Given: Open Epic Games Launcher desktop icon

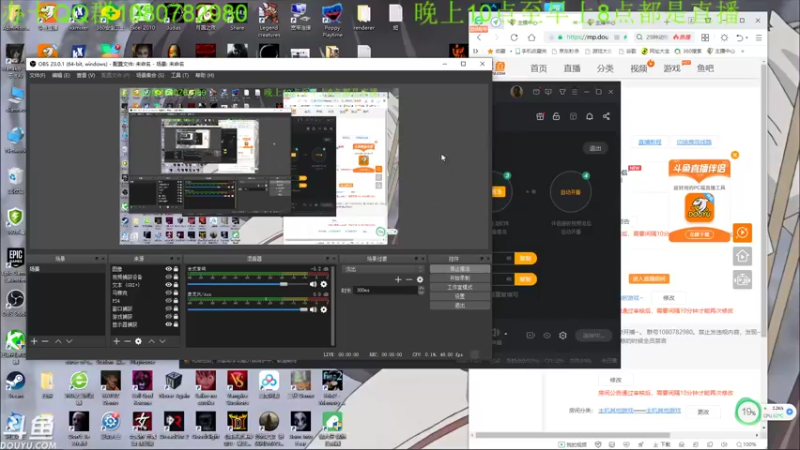Looking at the screenshot, I should tap(15, 264).
